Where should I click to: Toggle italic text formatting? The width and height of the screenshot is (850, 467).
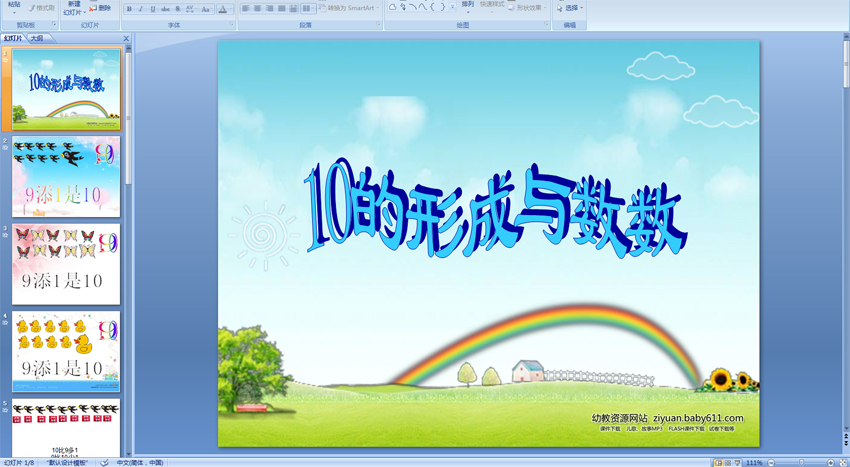point(141,9)
